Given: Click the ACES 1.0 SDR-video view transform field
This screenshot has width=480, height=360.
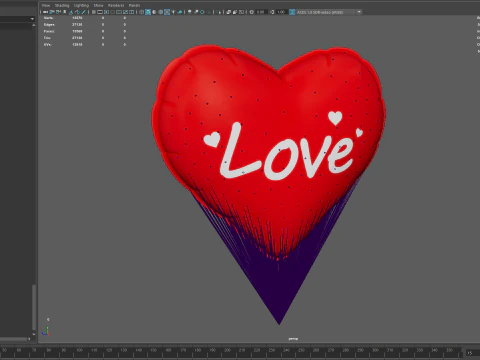Looking at the screenshot, I should tap(325, 12).
